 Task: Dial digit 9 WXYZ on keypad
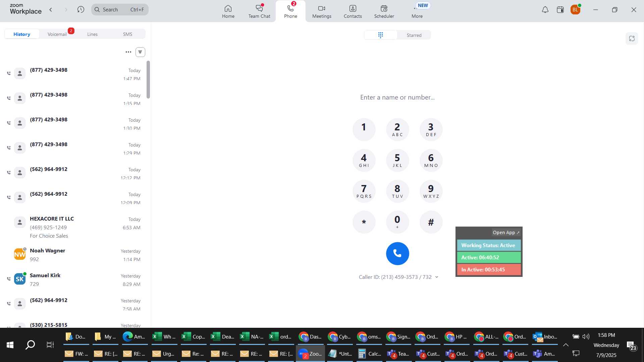click(431, 191)
